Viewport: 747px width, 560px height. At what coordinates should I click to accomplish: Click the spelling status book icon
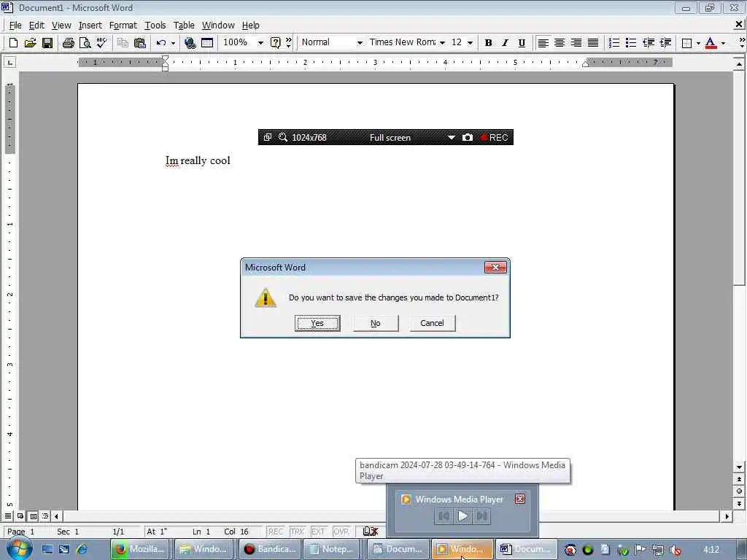(x=370, y=531)
